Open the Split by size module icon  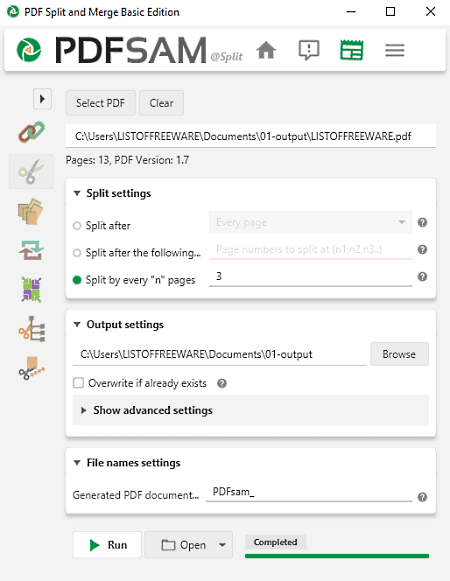click(32, 368)
